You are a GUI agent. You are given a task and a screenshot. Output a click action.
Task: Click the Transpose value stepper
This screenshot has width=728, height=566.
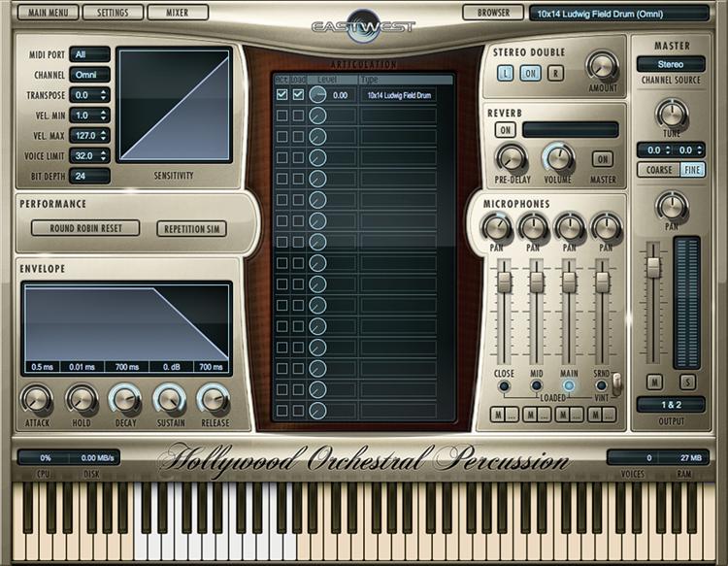coord(103,95)
